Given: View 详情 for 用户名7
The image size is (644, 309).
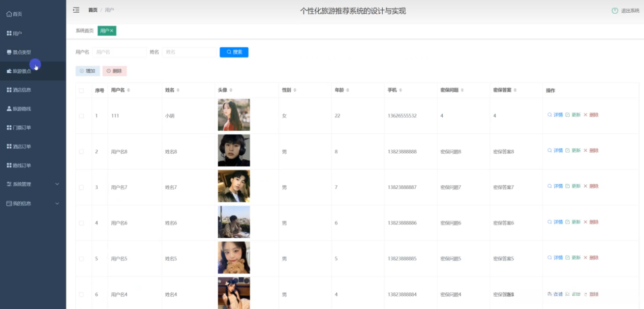Looking at the screenshot, I should (x=555, y=186).
